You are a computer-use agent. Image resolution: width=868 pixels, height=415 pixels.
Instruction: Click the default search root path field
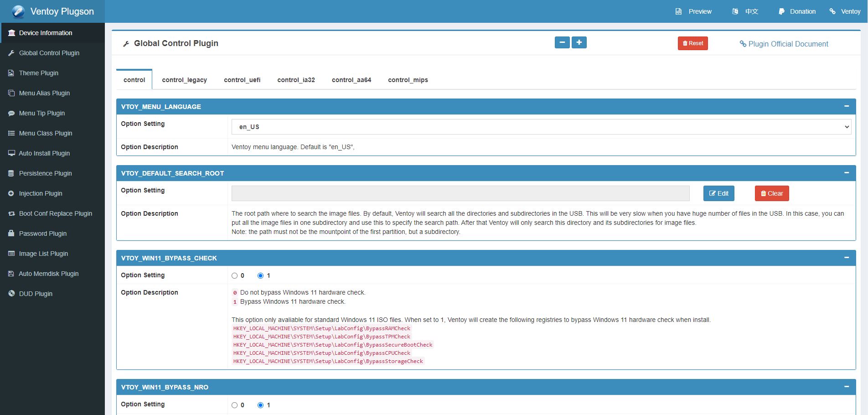coord(460,193)
